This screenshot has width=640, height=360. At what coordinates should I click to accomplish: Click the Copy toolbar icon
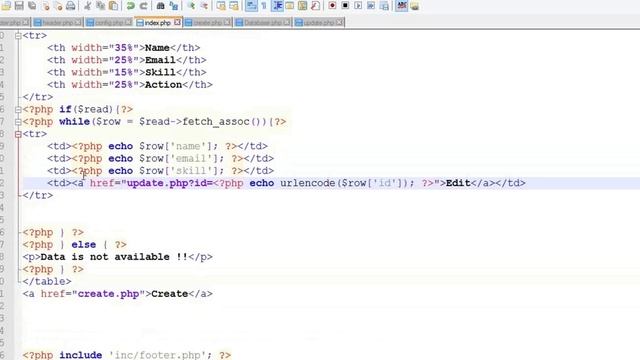point(100,6)
